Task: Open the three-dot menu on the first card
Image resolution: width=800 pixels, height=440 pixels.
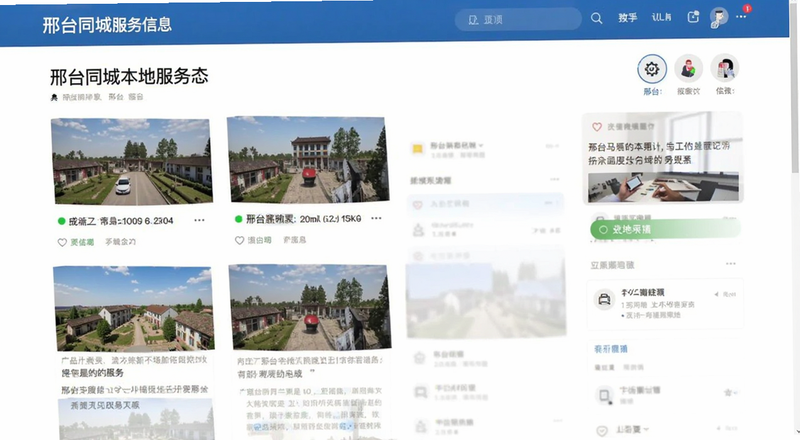Action: point(199,220)
